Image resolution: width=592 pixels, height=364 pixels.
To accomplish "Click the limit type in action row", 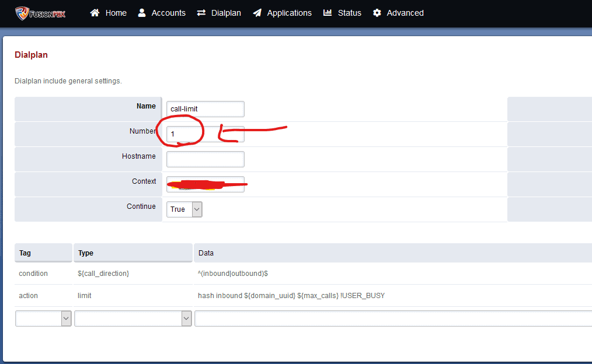I will pos(85,296).
